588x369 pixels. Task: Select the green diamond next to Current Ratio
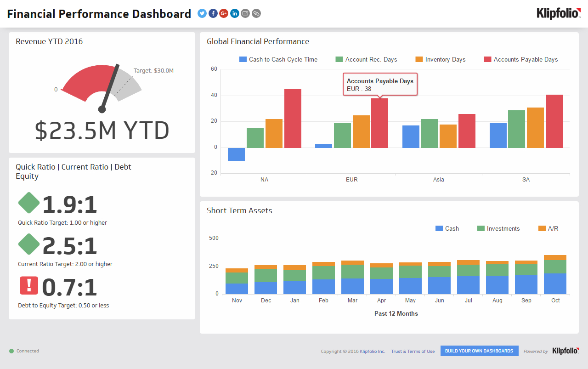click(x=28, y=244)
